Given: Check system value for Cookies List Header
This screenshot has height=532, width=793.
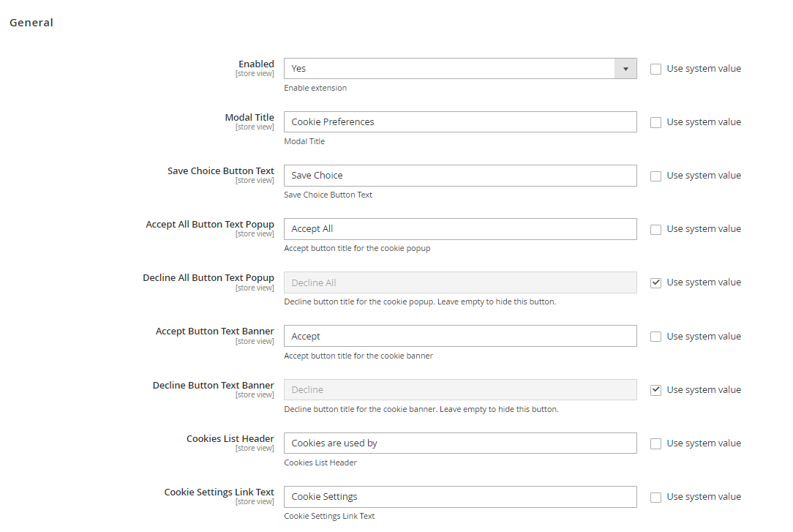Looking at the screenshot, I should click(x=655, y=443).
